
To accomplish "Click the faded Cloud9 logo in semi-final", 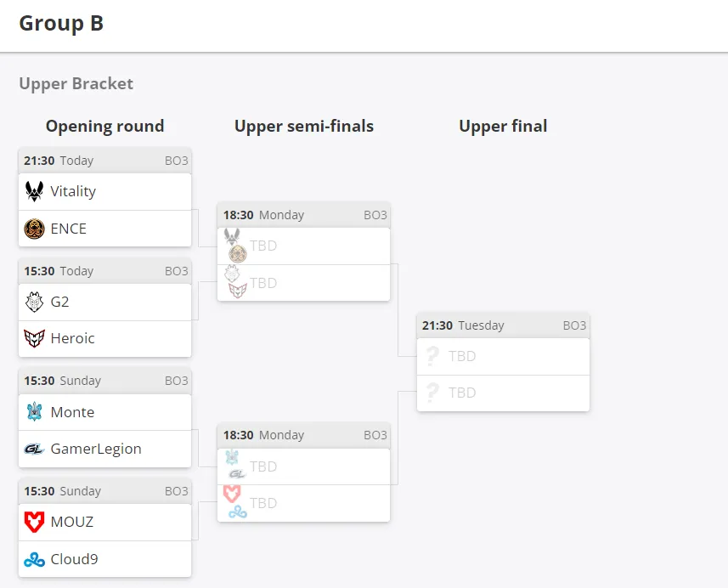I will click(238, 512).
